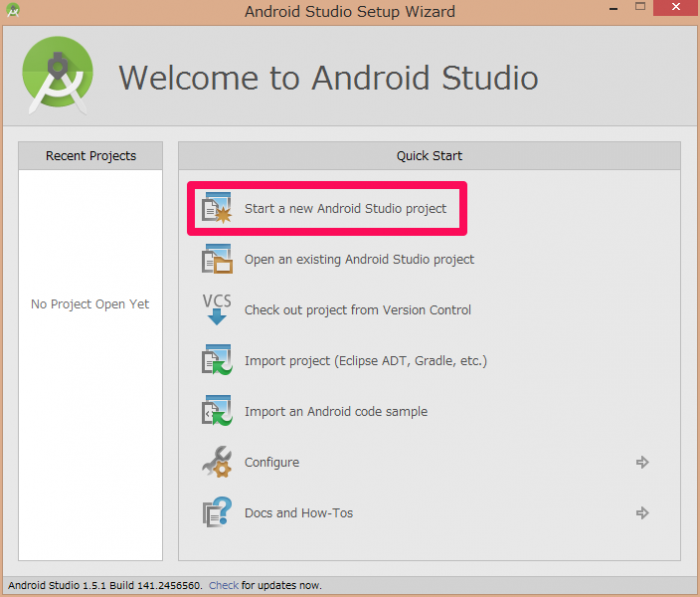Click the Import project icon (Eclipse ADT, Gradle)
Image resolution: width=700 pixels, height=597 pixels.
[217, 360]
